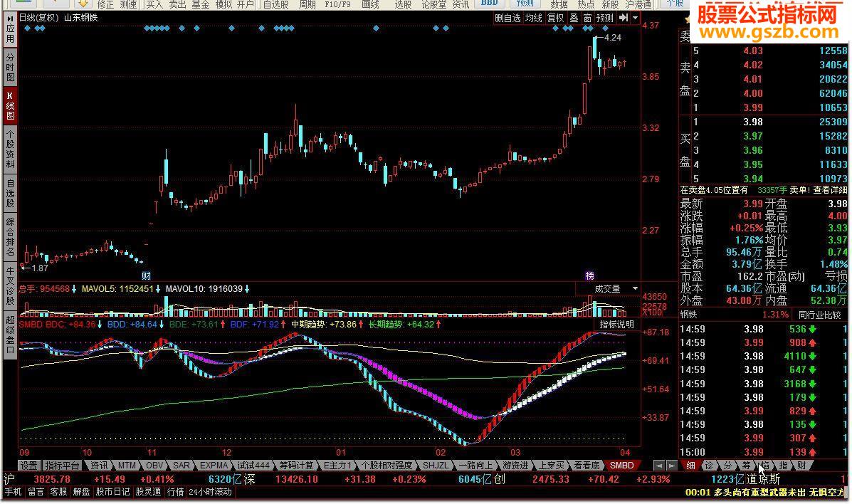Select the E主力1 indicator tab
This screenshot has height=504, width=852.
coord(338,466)
